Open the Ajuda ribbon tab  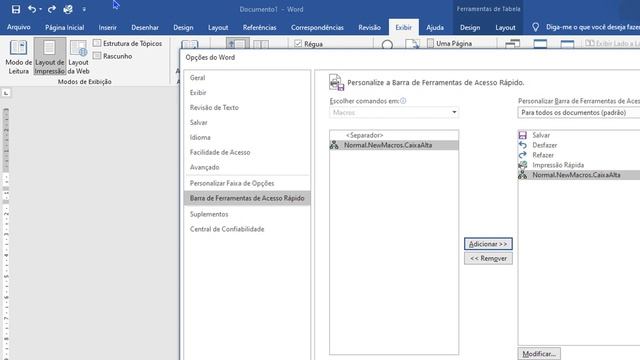[x=435, y=27]
